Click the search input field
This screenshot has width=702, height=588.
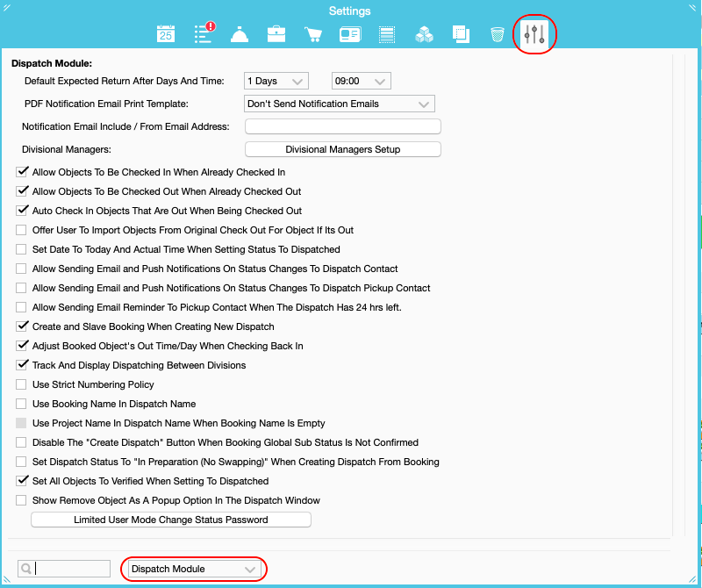[x=66, y=569]
